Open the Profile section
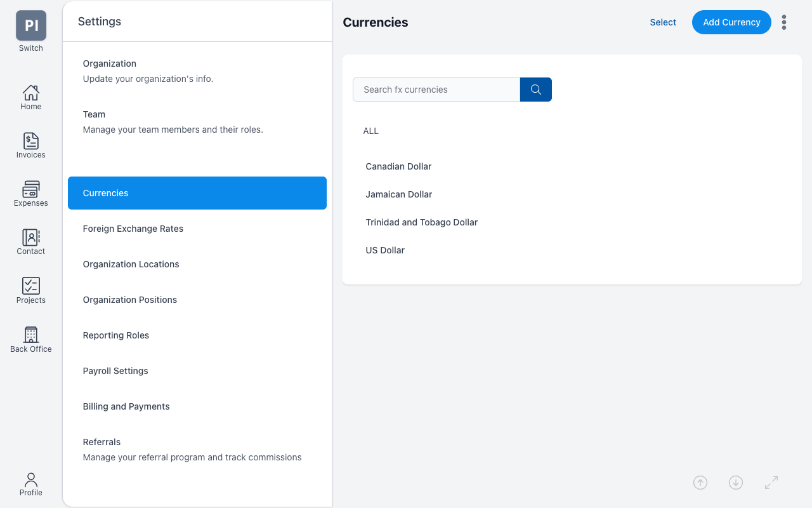 point(30,484)
